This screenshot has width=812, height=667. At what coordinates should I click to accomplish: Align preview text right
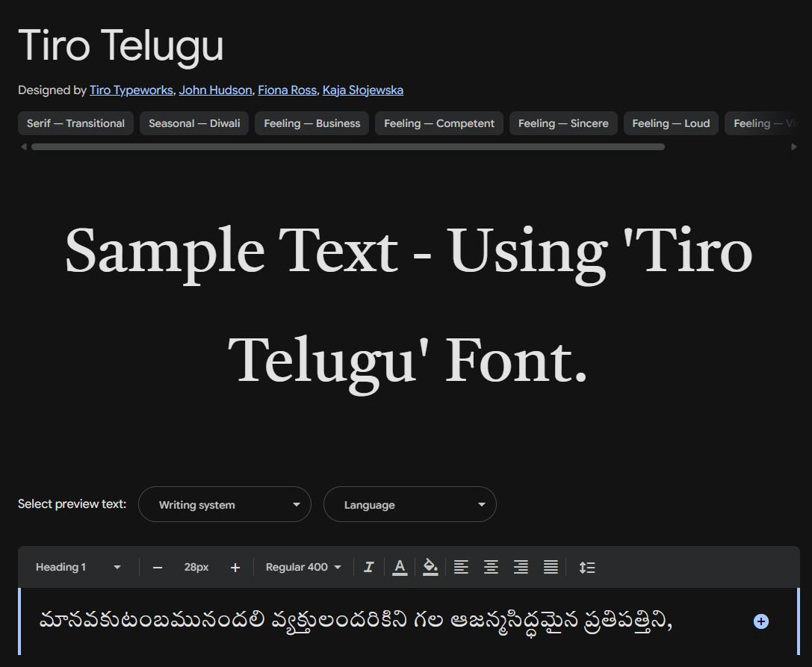[521, 567]
